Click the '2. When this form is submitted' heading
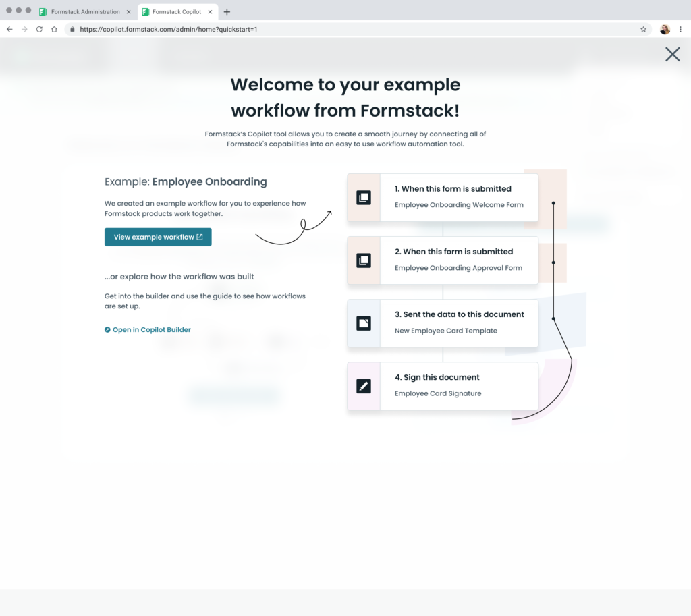This screenshot has height=616, width=691. 453,252
